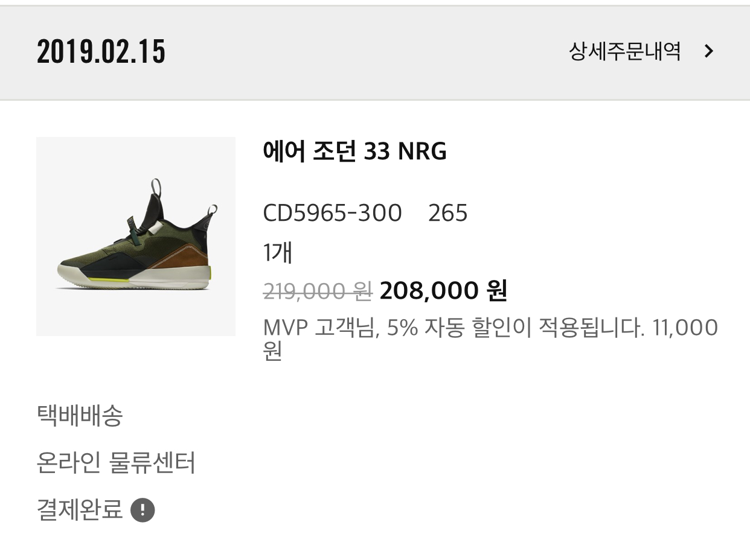The image size is (750, 560).
Task: Click the 온라인 물류센터 label
Action: (116, 463)
